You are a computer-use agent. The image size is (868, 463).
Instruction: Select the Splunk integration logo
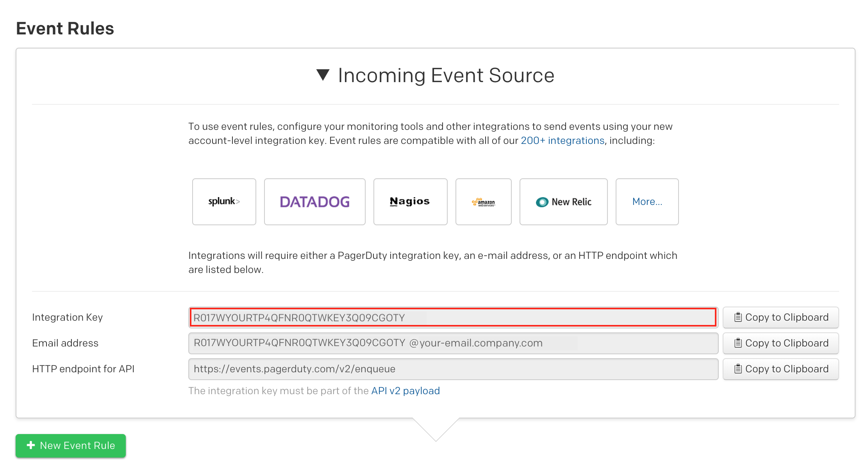[x=224, y=202]
